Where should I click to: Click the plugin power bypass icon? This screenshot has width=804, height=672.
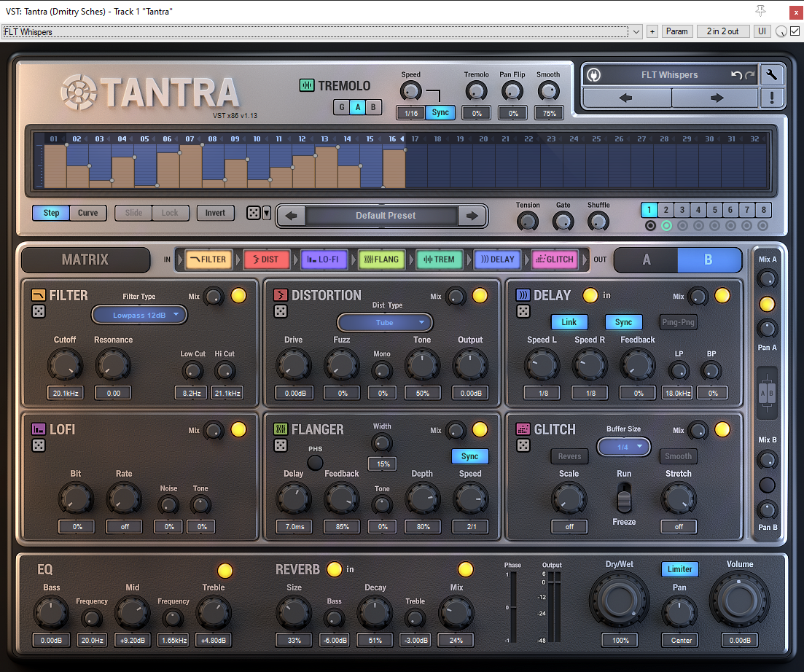pyautogui.click(x=594, y=75)
